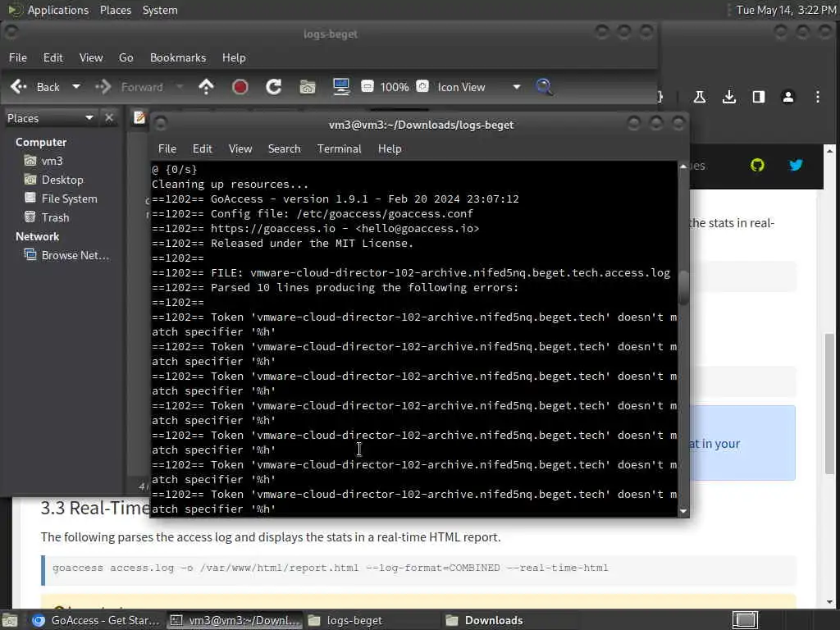Open GoAccess GitHub icon link
The height and width of the screenshot is (630, 840).
click(x=757, y=165)
